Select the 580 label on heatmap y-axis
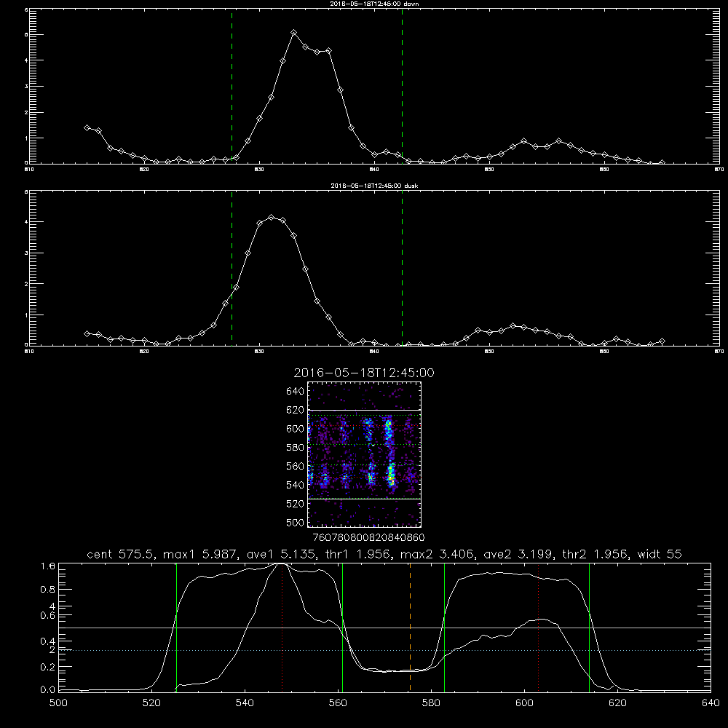This screenshot has width=728, height=728. 296,448
